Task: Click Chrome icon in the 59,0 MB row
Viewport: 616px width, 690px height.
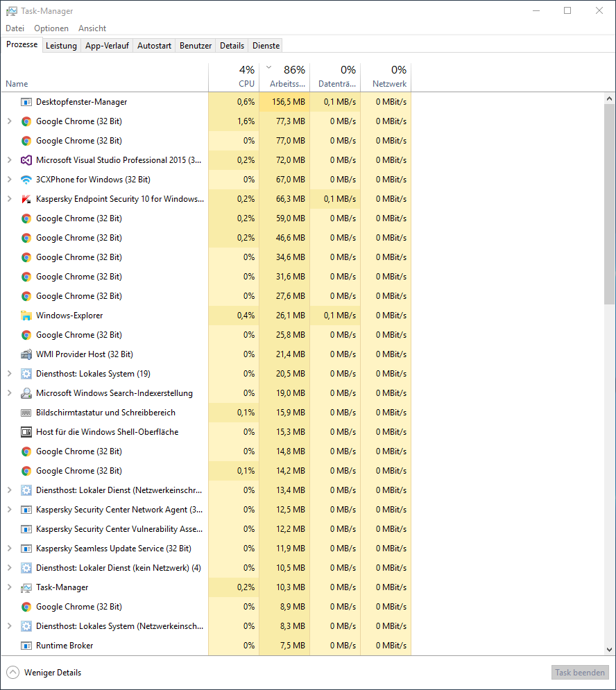Action: (x=26, y=218)
